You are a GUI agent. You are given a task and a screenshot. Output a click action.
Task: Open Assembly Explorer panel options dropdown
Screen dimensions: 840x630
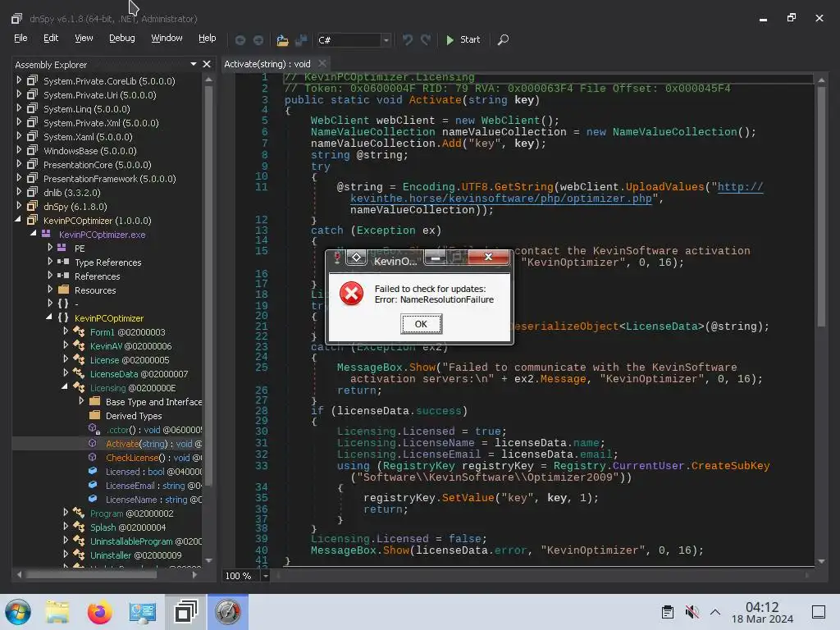pos(194,64)
